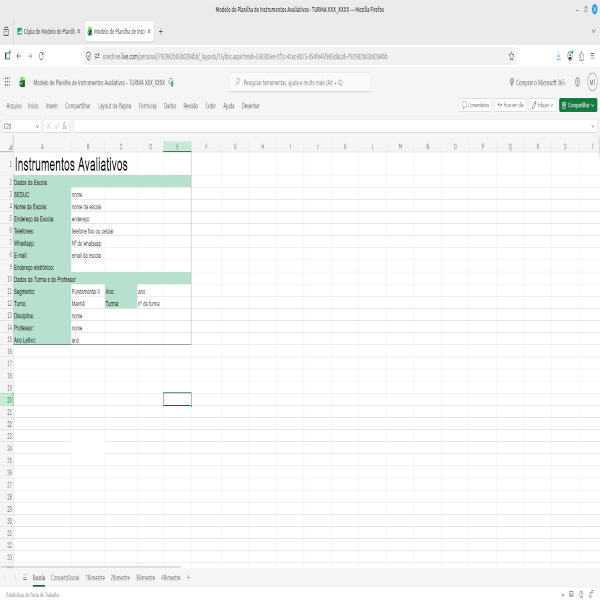The height and width of the screenshot is (600, 600).
Task: Open the Fórmulas ribbon tab
Action: [x=148, y=106]
